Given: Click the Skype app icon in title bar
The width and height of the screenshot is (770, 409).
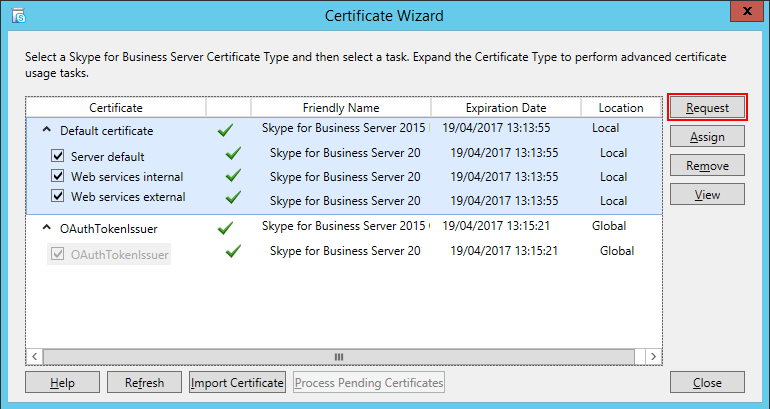Looking at the screenshot, I should point(19,16).
